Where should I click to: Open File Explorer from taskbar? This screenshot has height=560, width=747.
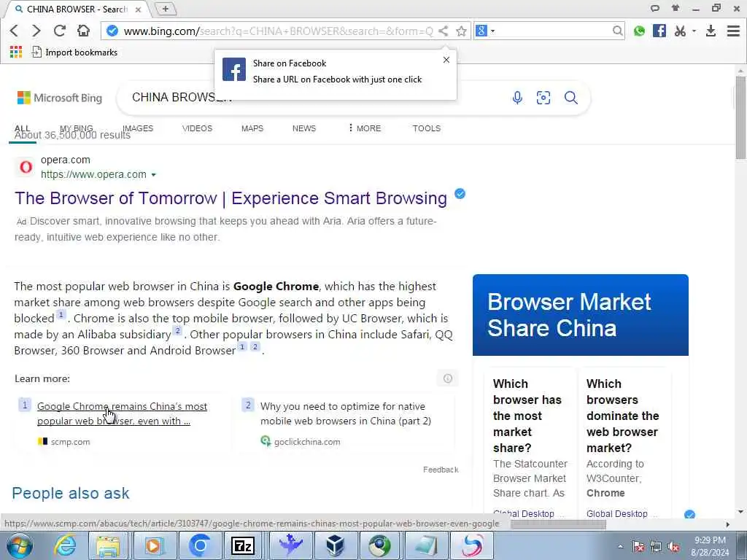(x=108, y=545)
